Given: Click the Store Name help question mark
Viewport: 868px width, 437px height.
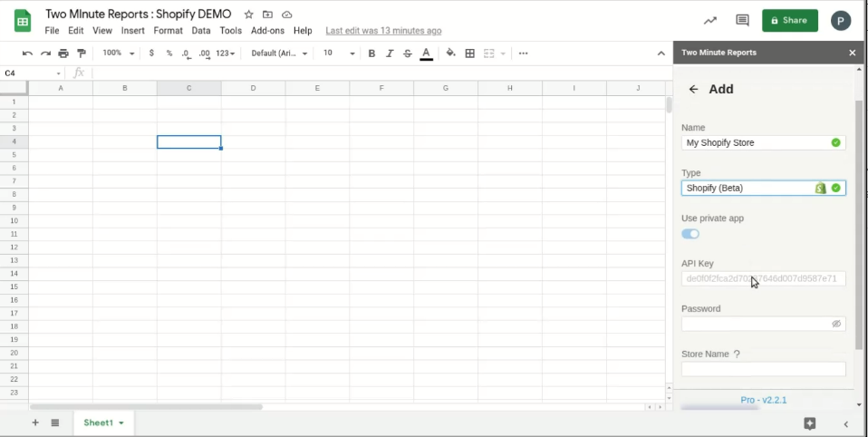Looking at the screenshot, I should pos(737,354).
